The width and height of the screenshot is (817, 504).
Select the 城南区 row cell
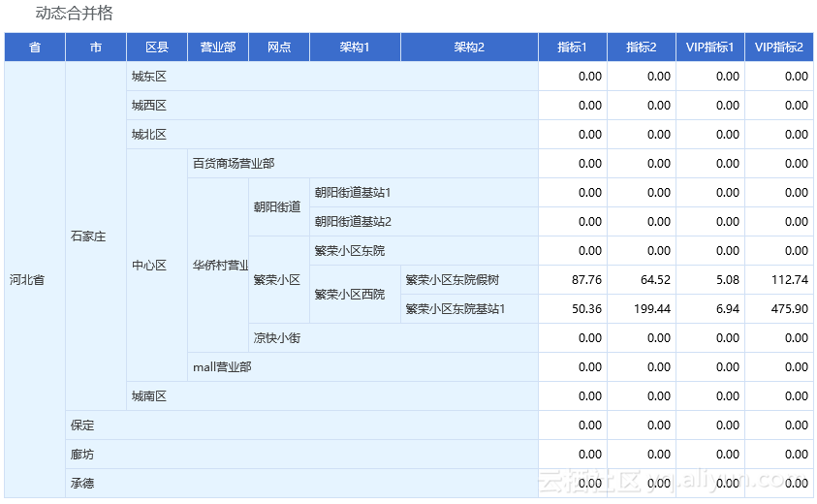click(x=332, y=396)
